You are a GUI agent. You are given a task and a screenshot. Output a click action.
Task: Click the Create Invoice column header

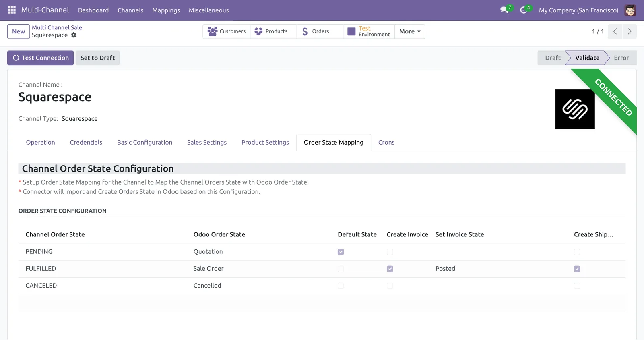407,234
